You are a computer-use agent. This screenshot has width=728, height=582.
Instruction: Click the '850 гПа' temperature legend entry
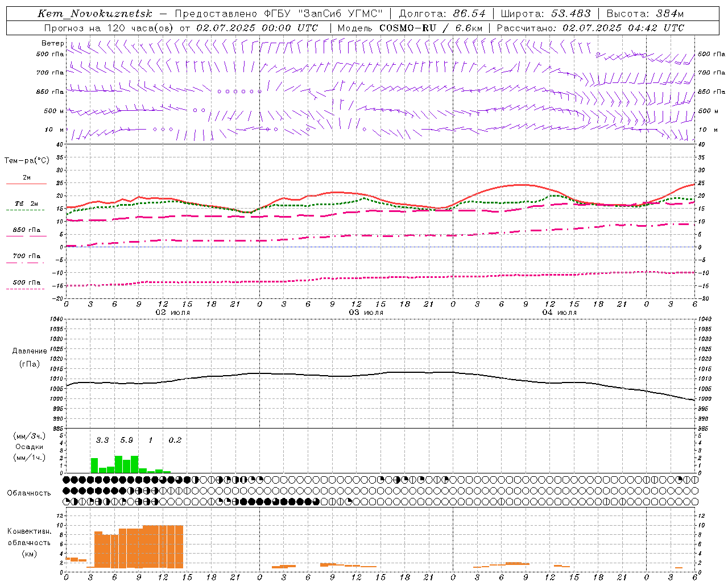click(27, 230)
